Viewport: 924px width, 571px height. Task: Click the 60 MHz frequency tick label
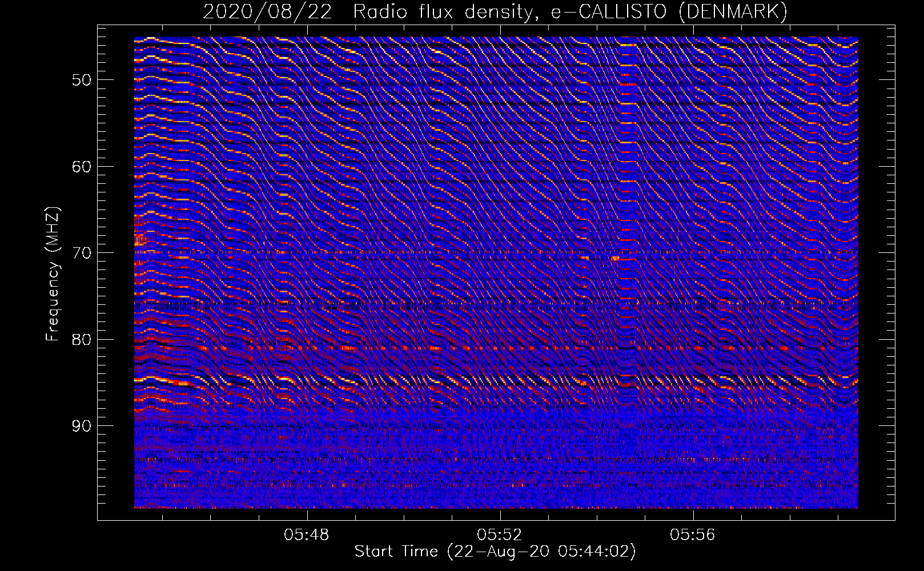coord(82,167)
